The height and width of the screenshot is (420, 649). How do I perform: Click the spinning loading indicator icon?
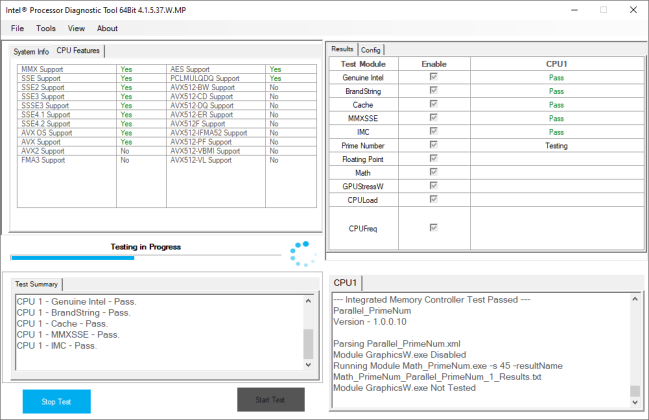[300, 252]
